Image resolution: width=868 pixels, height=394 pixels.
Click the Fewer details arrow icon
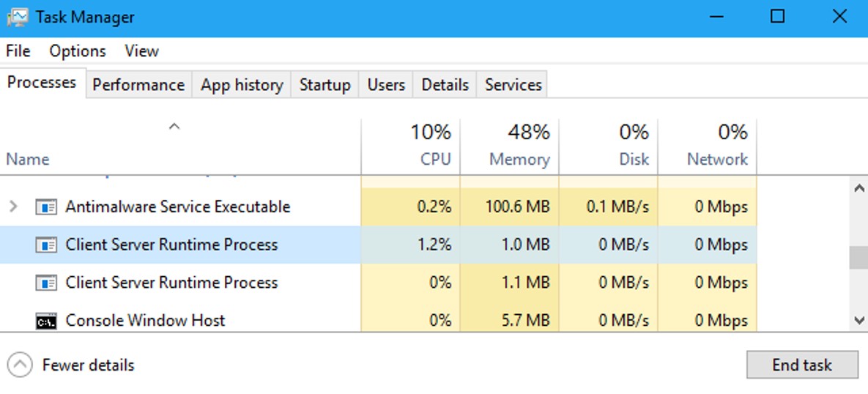click(x=20, y=365)
